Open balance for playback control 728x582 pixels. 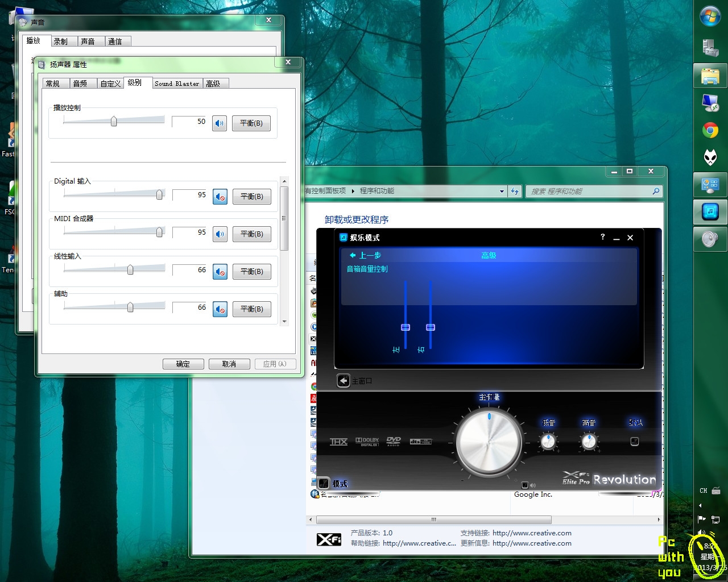(251, 123)
